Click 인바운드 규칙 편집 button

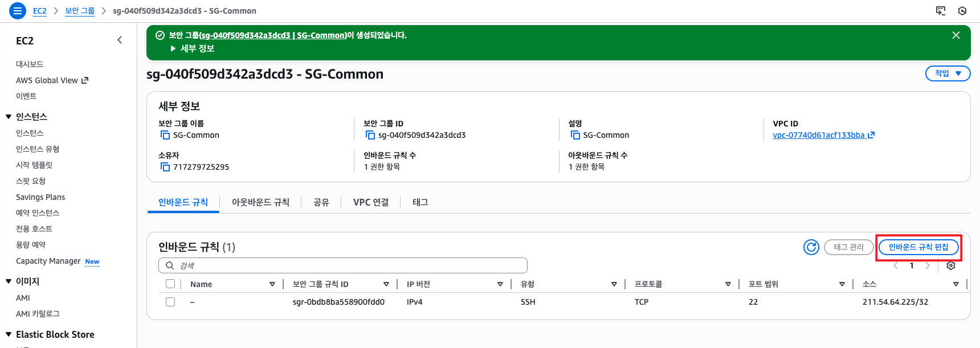[918, 247]
